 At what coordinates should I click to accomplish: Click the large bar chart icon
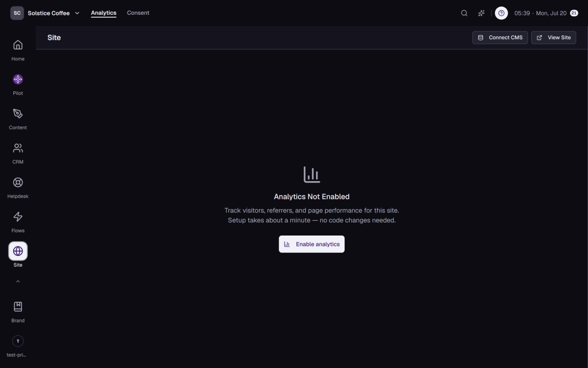pyautogui.click(x=312, y=175)
